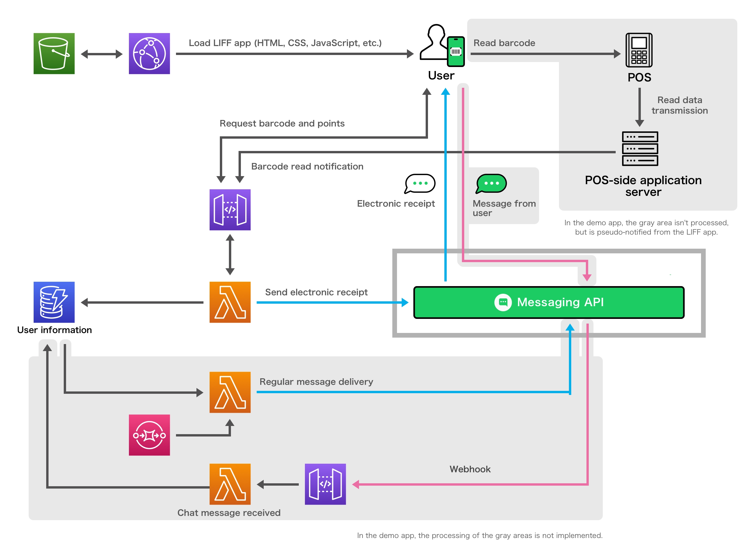Click the Send electronic receipt label
The width and height of the screenshot is (756, 550).
316,292
